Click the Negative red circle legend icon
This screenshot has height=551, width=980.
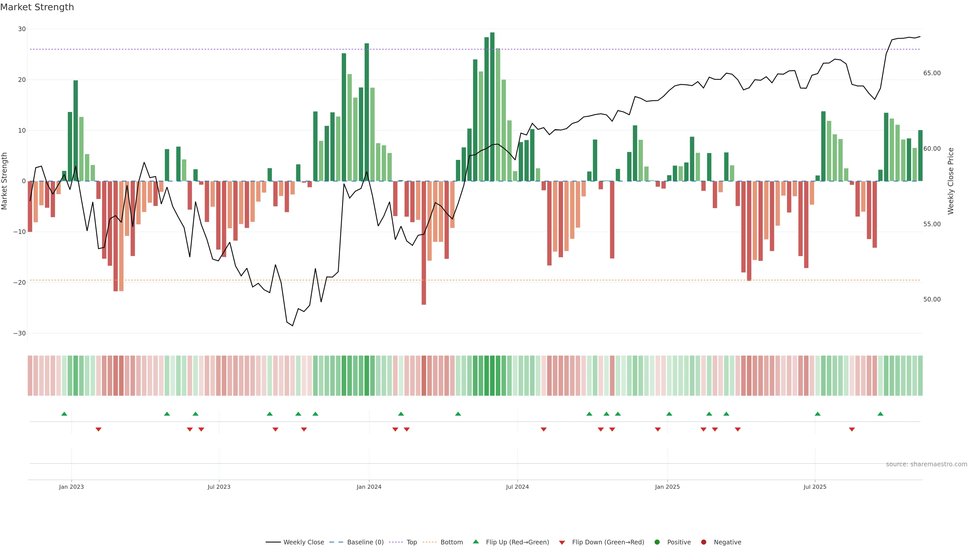pos(703,542)
